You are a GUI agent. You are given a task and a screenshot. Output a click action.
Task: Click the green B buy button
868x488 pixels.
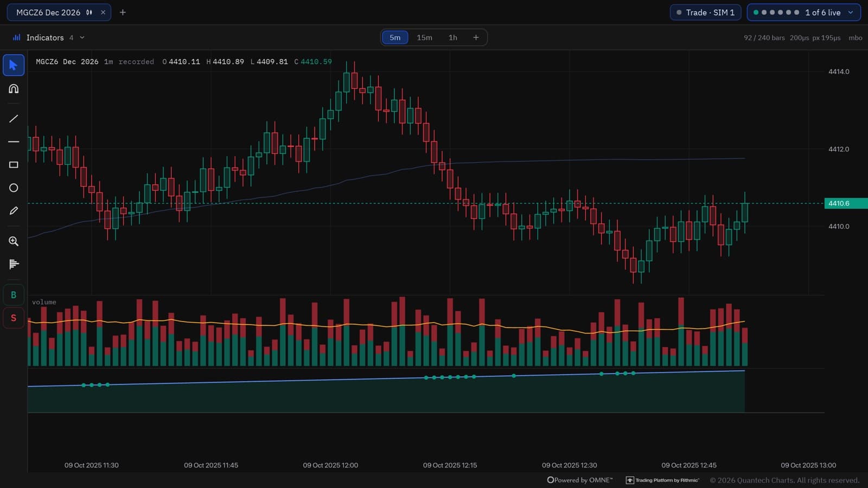point(14,295)
